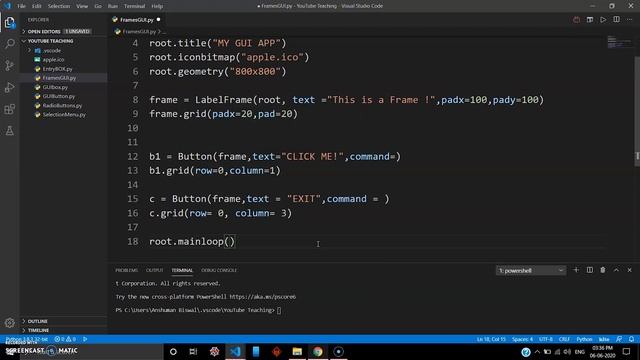Maximize the terminal panel with caret
640x360 pixels.
616,270
